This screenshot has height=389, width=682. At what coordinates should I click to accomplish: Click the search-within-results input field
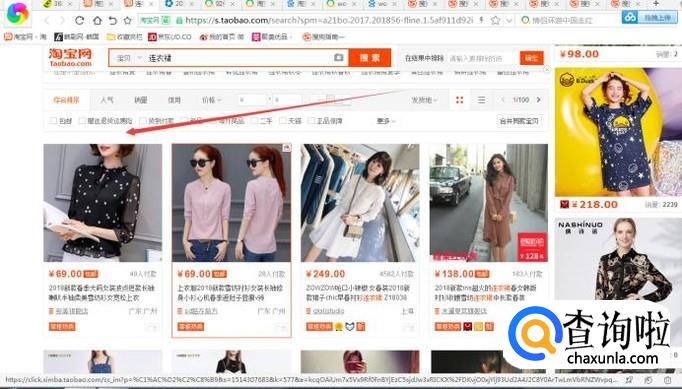click(x=483, y=58)
